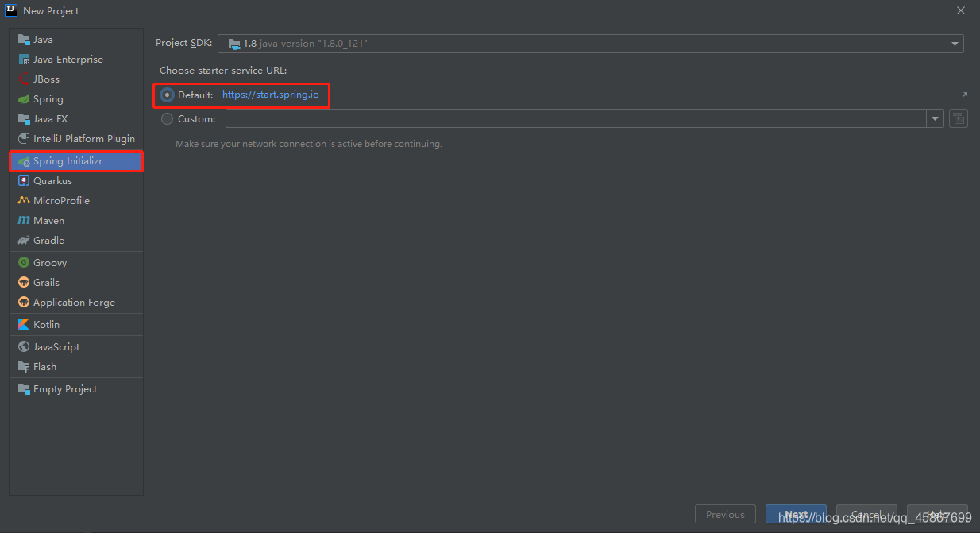
Task: Click the IntelliJ logo in title bar
Action: [x=11, y=10]
